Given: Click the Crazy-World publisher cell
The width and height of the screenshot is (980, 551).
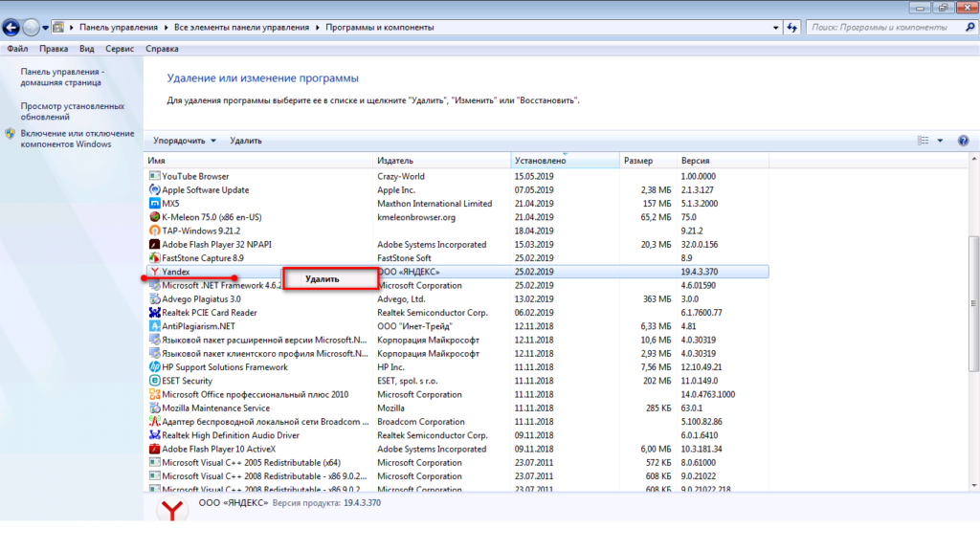Looking at the screenshot, I should 401,176.
